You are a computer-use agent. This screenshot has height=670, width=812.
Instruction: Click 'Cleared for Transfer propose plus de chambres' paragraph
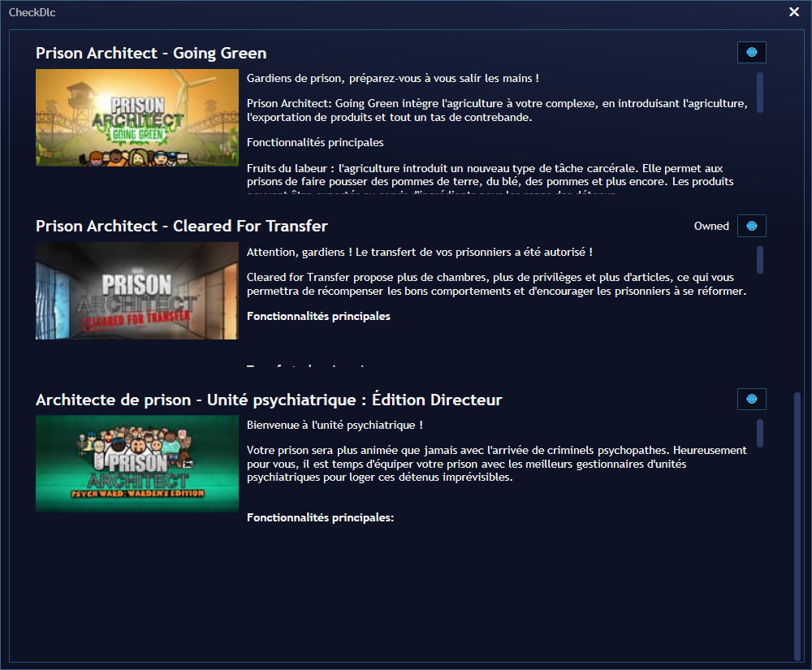pos(497,283)
